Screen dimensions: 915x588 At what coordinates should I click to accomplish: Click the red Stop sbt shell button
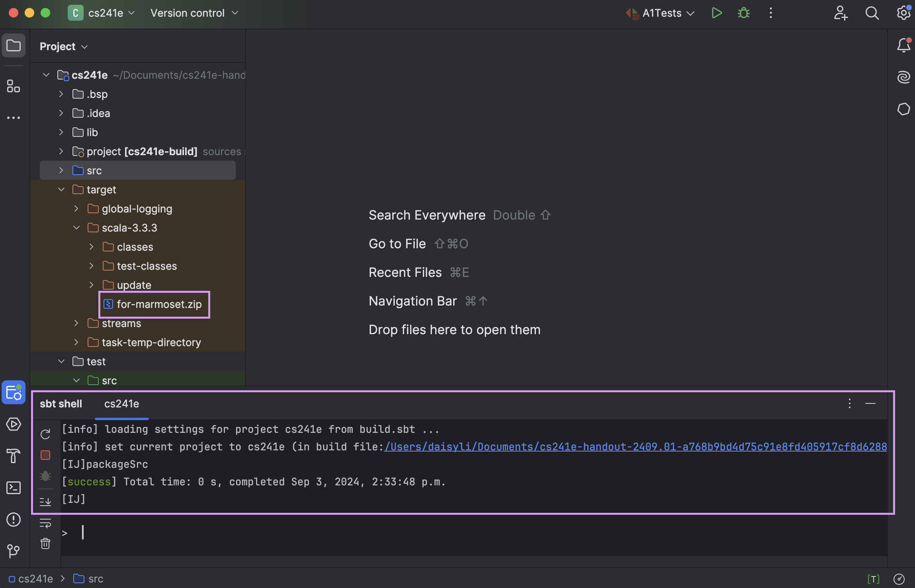pyautogui.click(x=45, y=455)
